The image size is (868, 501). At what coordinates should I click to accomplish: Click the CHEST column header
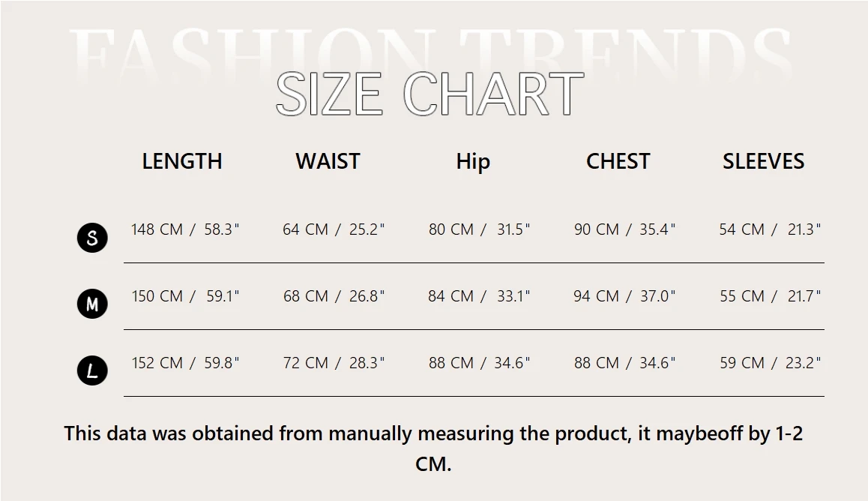pos(618,161)
